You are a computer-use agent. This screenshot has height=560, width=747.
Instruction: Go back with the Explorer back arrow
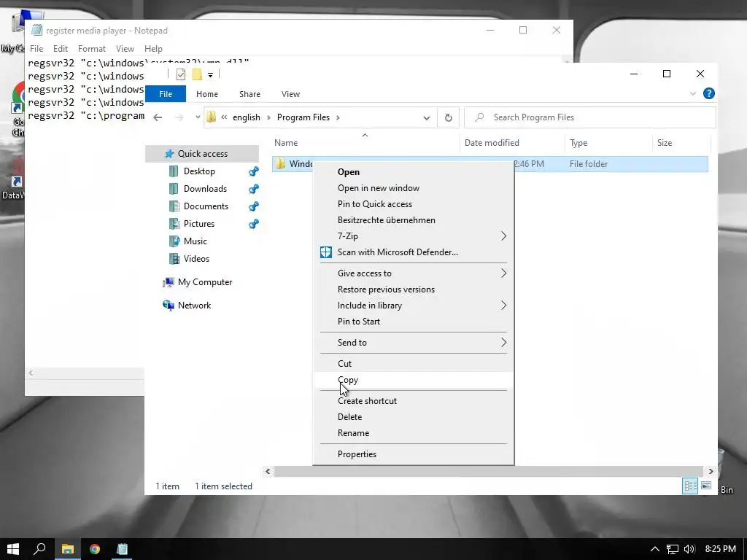[x=158, y=117]
